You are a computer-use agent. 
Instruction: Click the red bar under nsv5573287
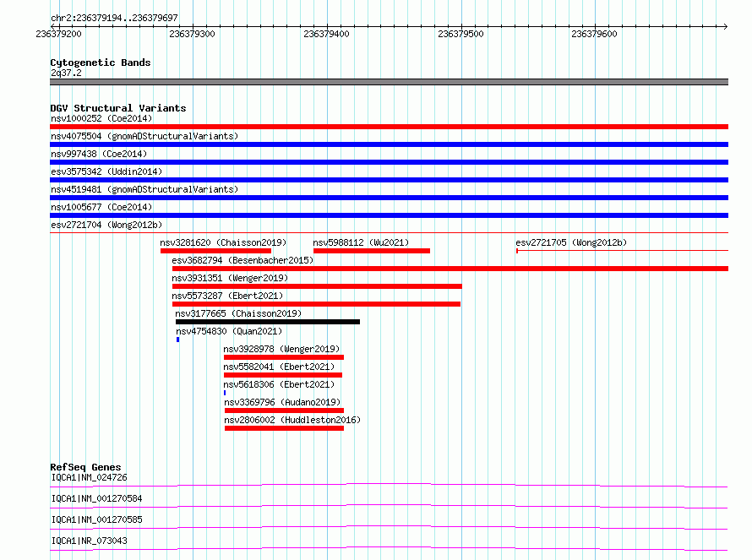pos(317,304)
